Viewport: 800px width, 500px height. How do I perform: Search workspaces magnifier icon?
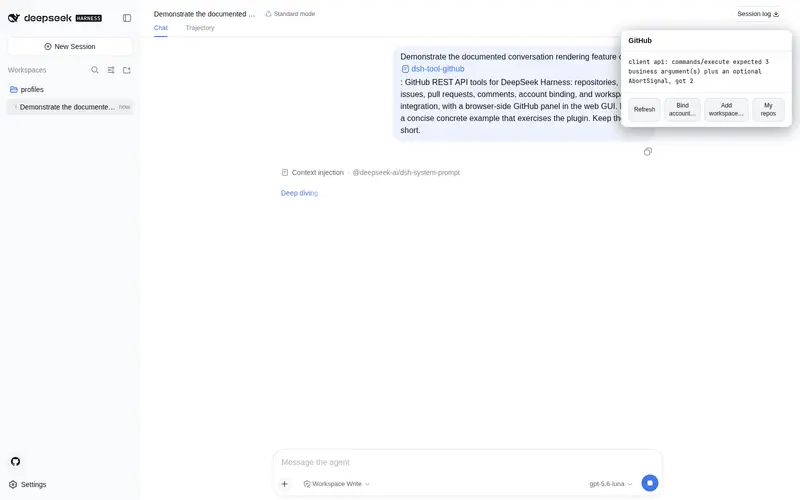point(95,70)
